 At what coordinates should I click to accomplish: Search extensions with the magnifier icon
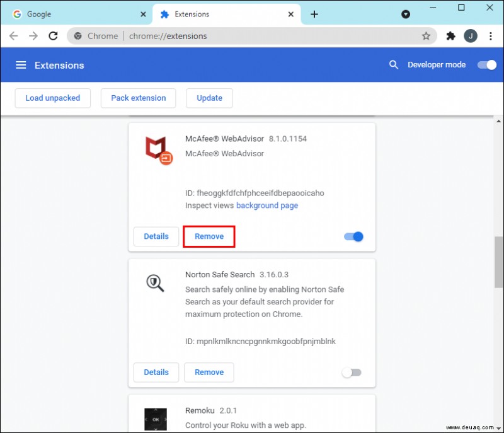(x=393, y=65)
